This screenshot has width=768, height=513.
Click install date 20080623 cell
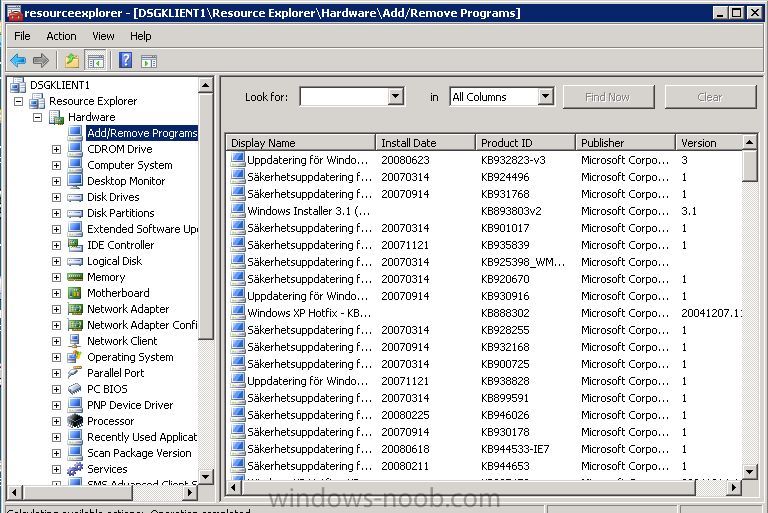[405, 160]
